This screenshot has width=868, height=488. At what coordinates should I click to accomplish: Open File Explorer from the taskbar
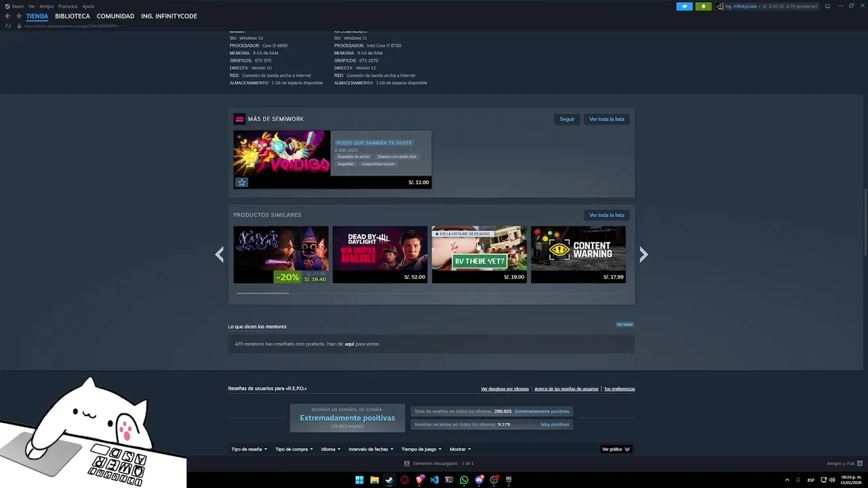click(x=374, y=480)
